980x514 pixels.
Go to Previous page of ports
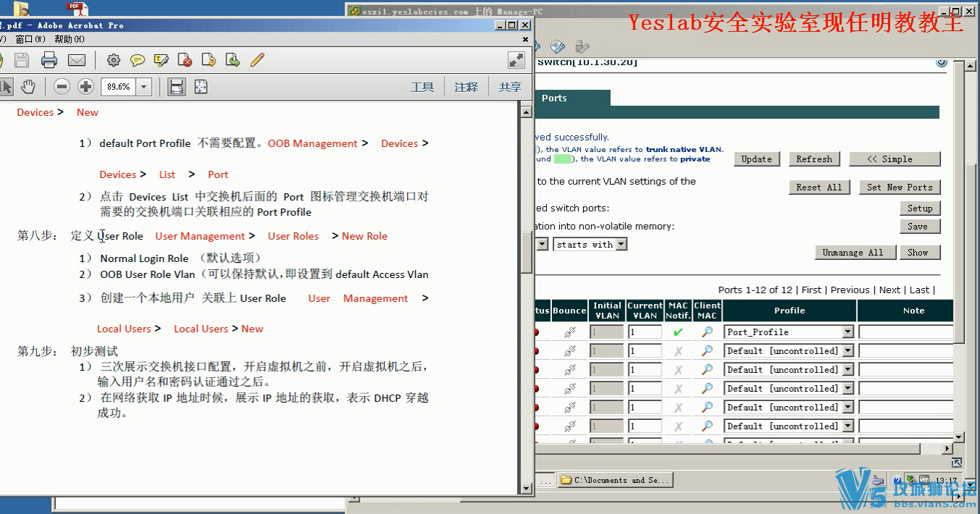tap(850, 290)
